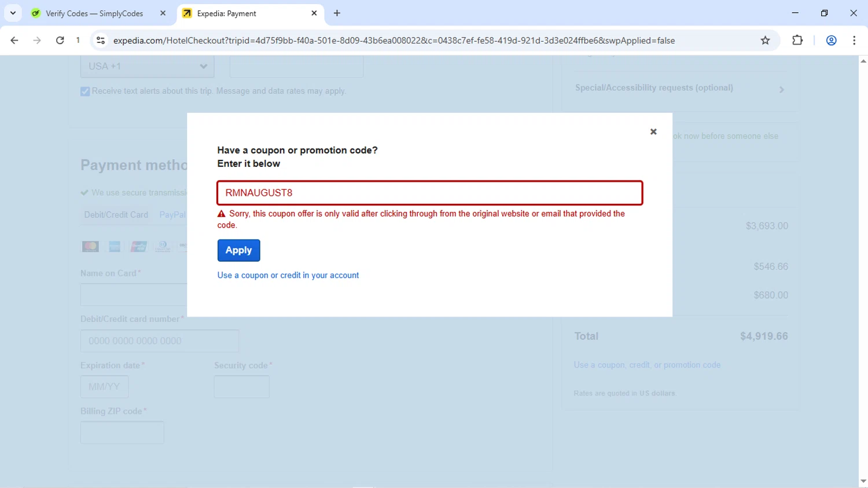Bookmark this page with the star icon

click(x=765, y=41)
